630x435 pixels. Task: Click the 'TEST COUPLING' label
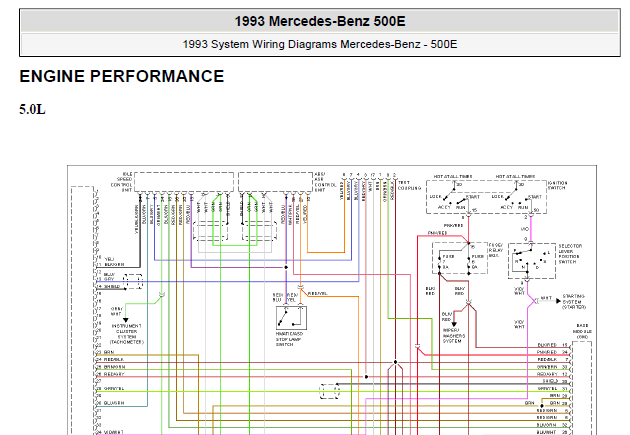409,185
